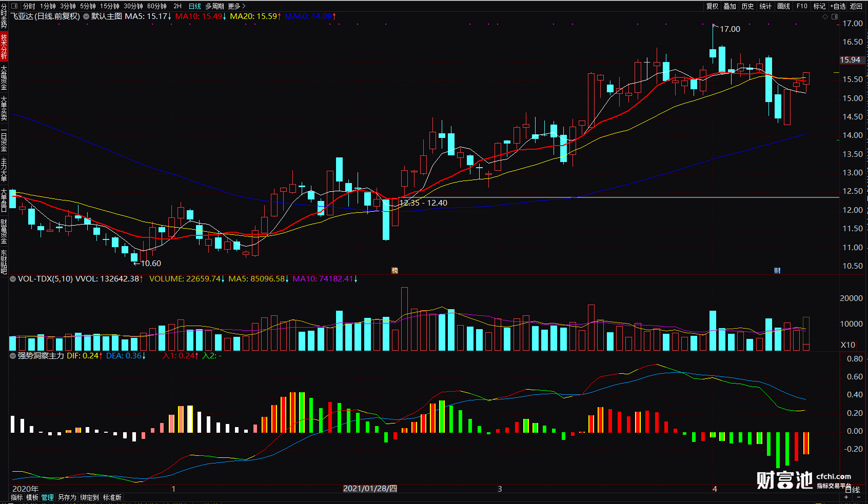Click the 2020年 label on time axis
The height and width of the screenshot is (504, 868).
(25, 489)
